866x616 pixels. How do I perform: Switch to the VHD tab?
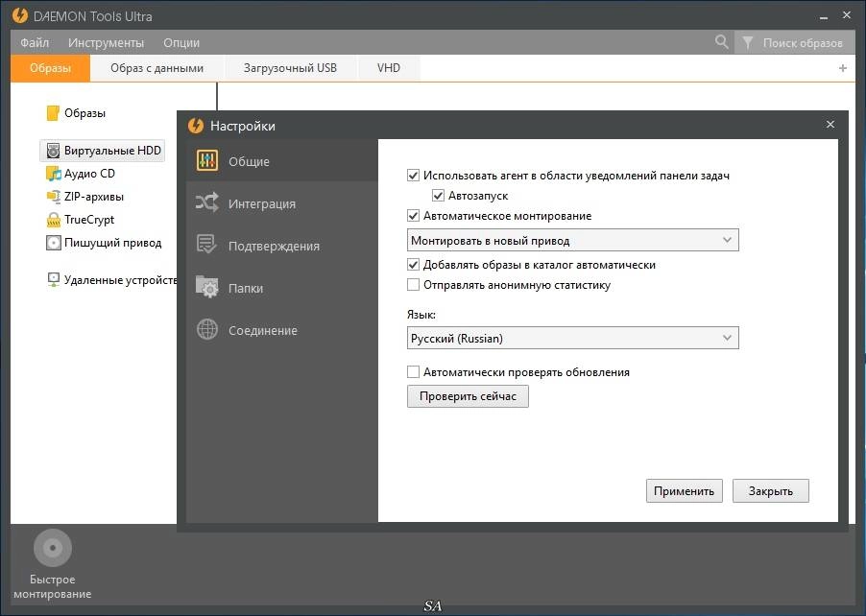coord(389,68)
